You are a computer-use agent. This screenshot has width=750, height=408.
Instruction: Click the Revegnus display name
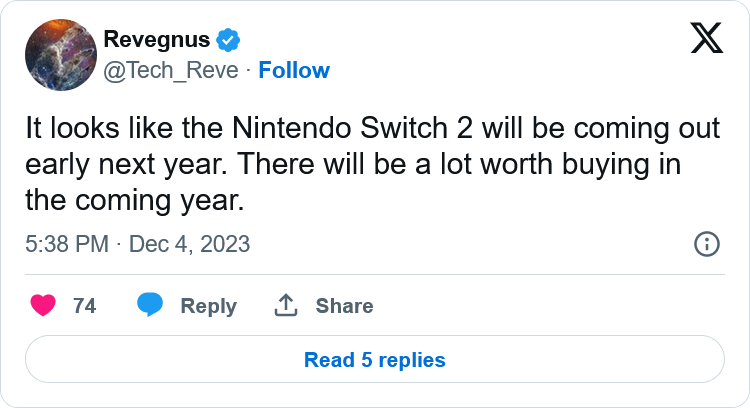pos(156,39)
